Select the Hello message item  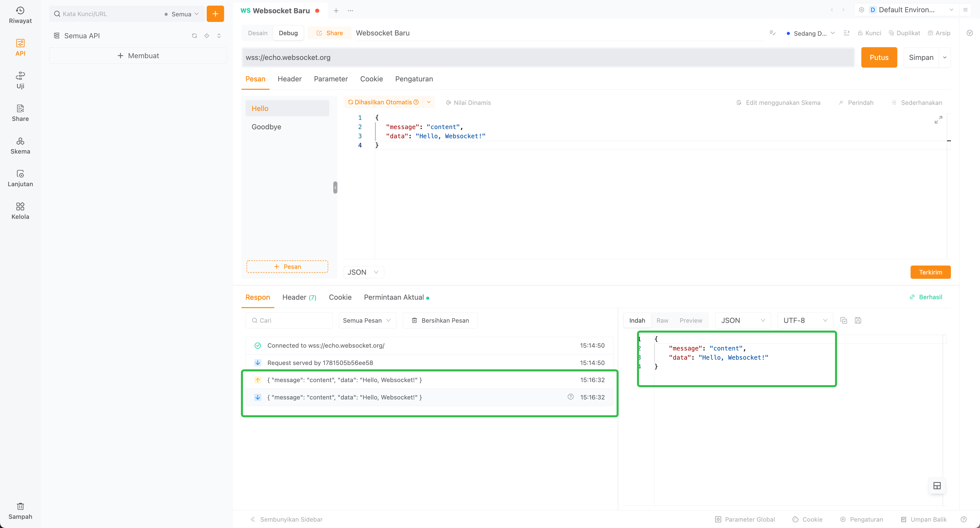tap(287, 108)
